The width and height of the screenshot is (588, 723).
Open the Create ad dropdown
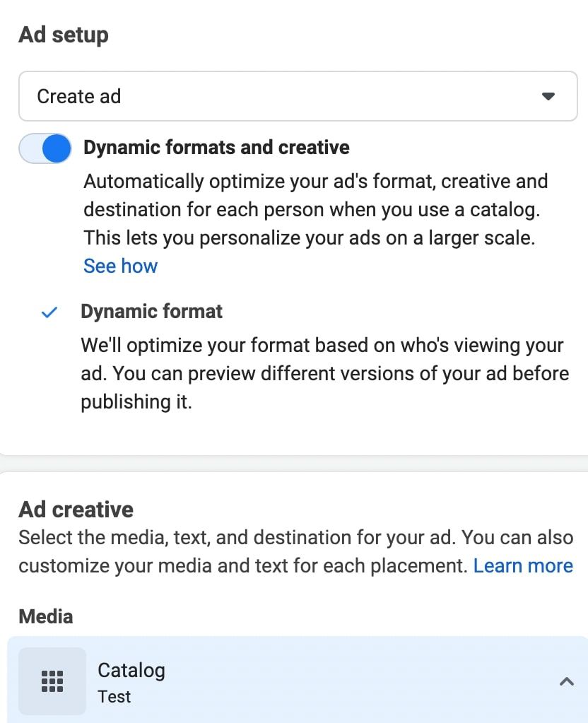tap(297, 96)
